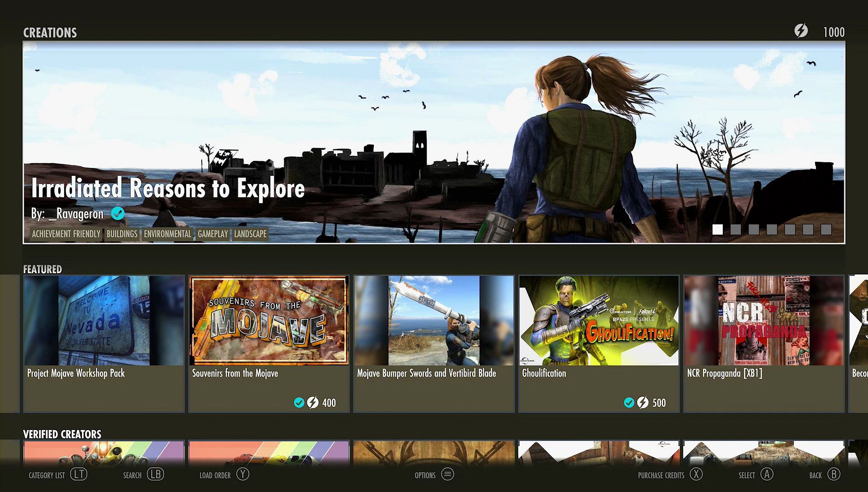This screenshot has width=868, height=492.
Task: Click the 400 credits price on Souvenirs
Action: (329, 403)
